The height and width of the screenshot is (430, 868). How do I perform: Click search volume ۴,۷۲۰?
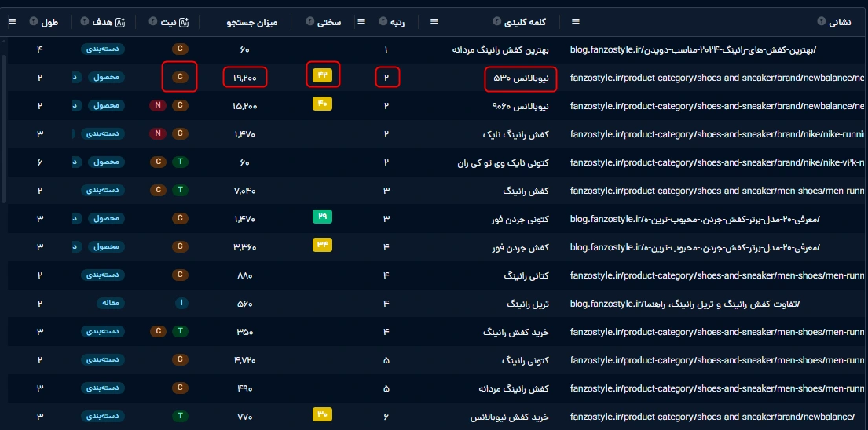pyautogui.click(x=244, y=360)
